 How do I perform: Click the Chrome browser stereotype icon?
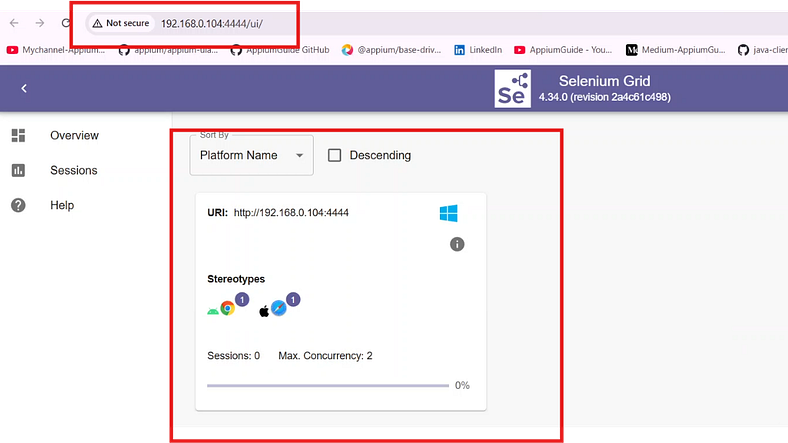click(227, 308)
